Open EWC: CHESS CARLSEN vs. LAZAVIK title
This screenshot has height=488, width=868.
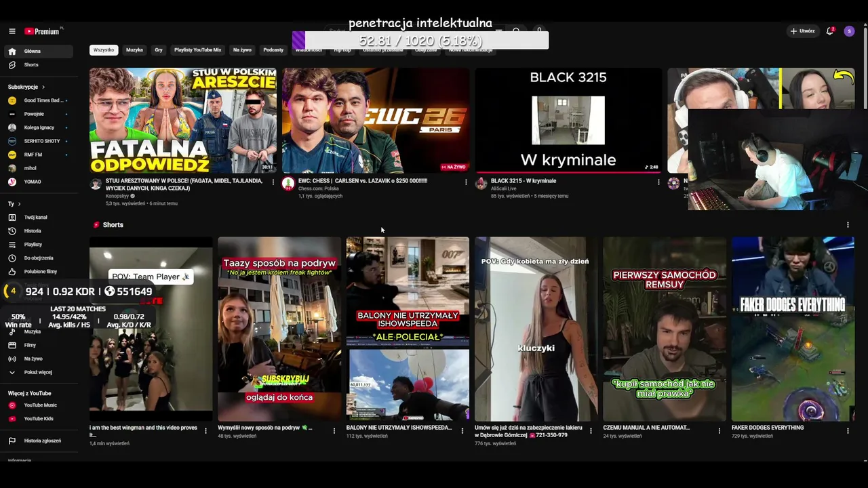[363, 181]
